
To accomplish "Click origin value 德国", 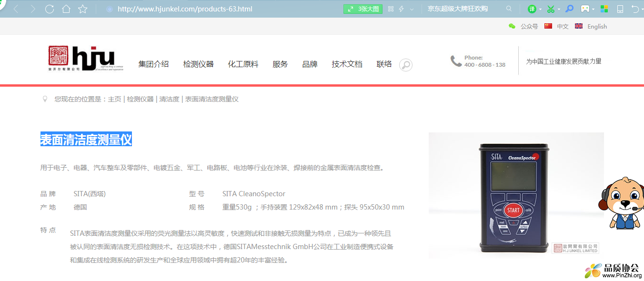I will pos(80,207).
